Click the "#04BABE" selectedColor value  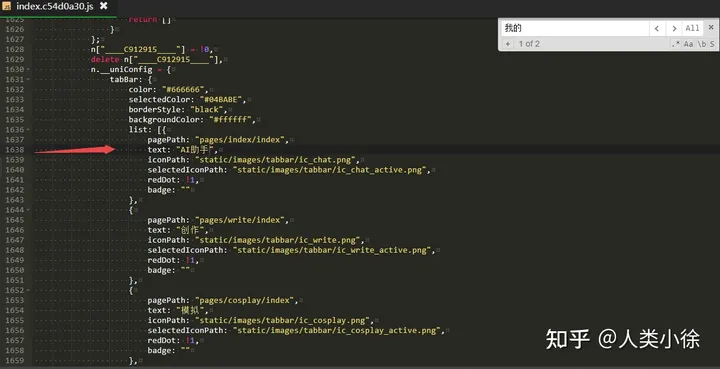220,100
